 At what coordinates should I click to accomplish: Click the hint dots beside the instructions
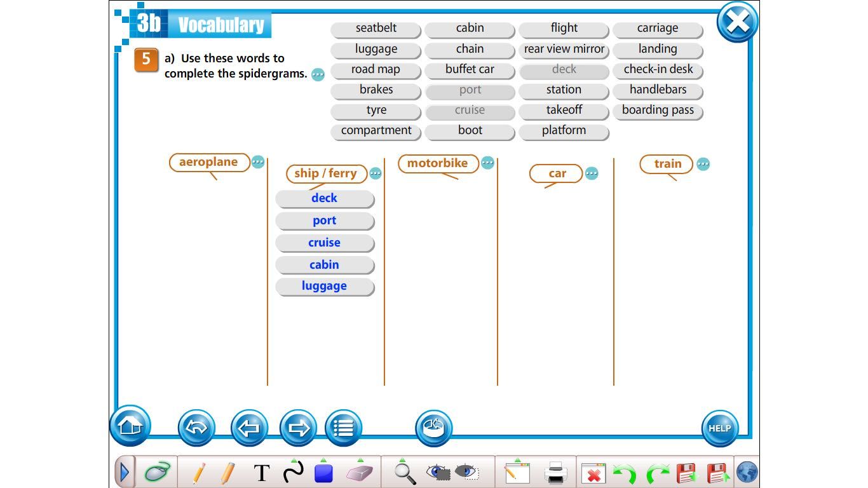coord(318,74)
